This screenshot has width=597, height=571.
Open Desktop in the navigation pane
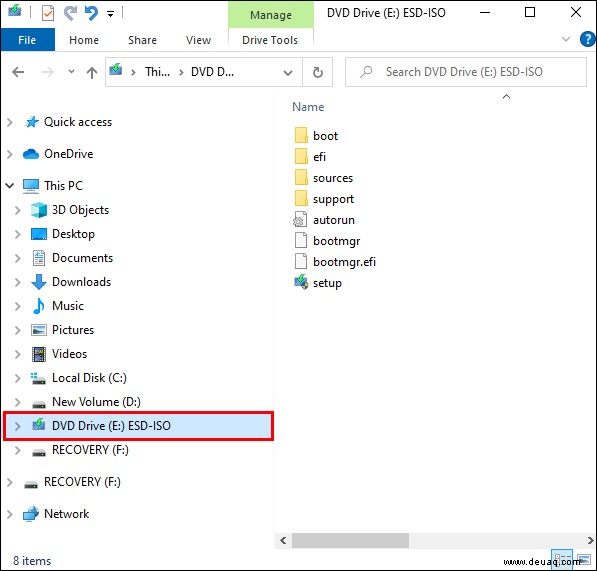click(x=73, y=234)
